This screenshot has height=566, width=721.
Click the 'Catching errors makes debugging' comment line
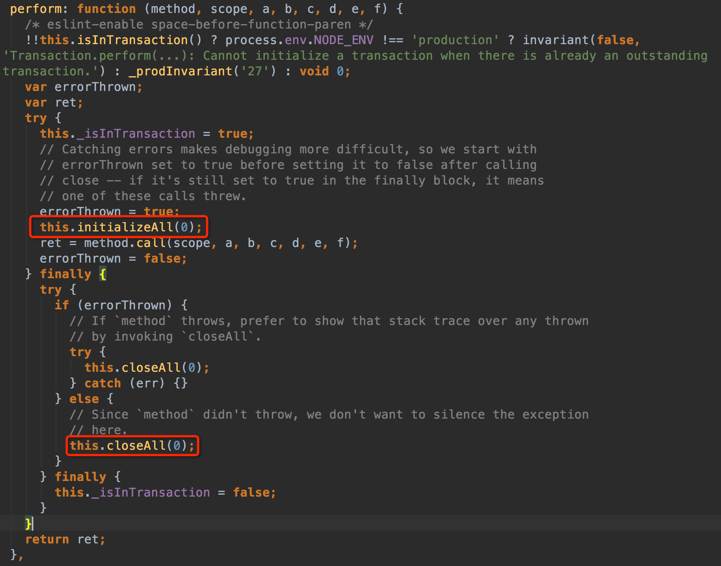288,149
